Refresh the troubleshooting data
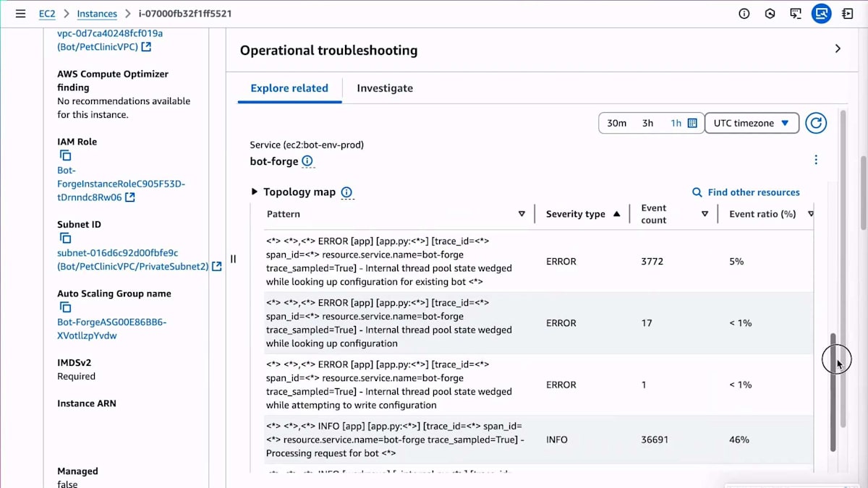 click(816, 123)
